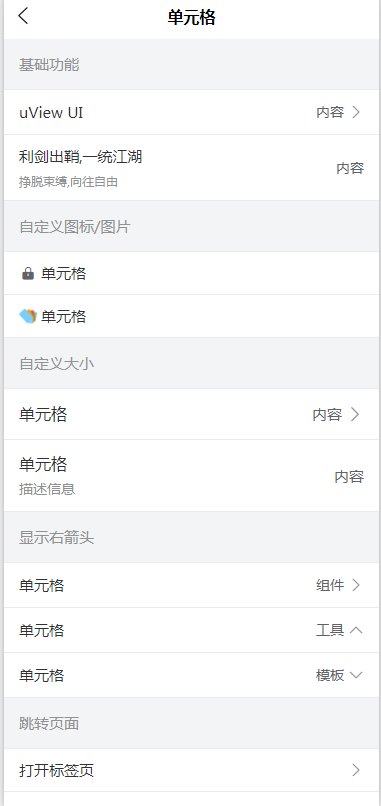
Task: Click the 内容 value in uView UI row
Action: (330, 112)
